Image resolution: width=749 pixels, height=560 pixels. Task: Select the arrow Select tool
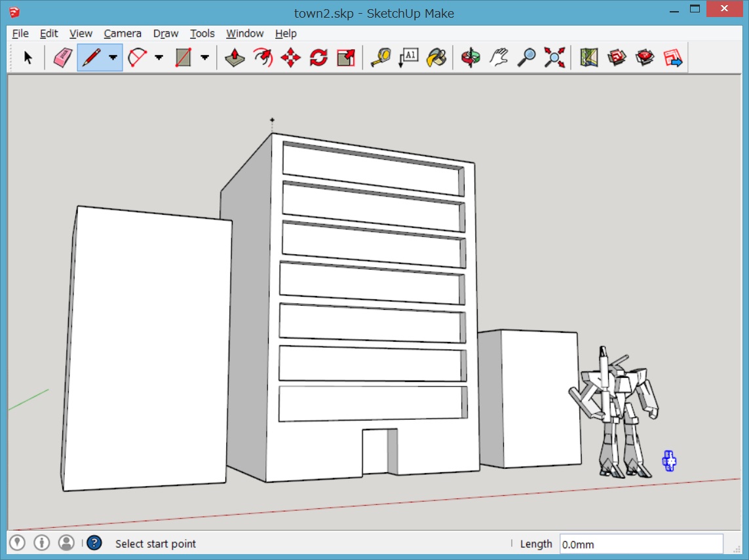[x=28, y=58]
